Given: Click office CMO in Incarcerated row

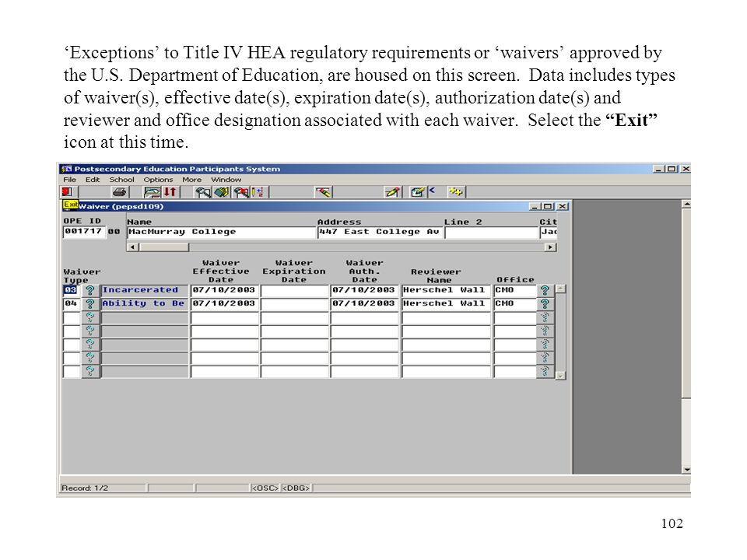Looking at the screenshot, I should tap(515, 290).
